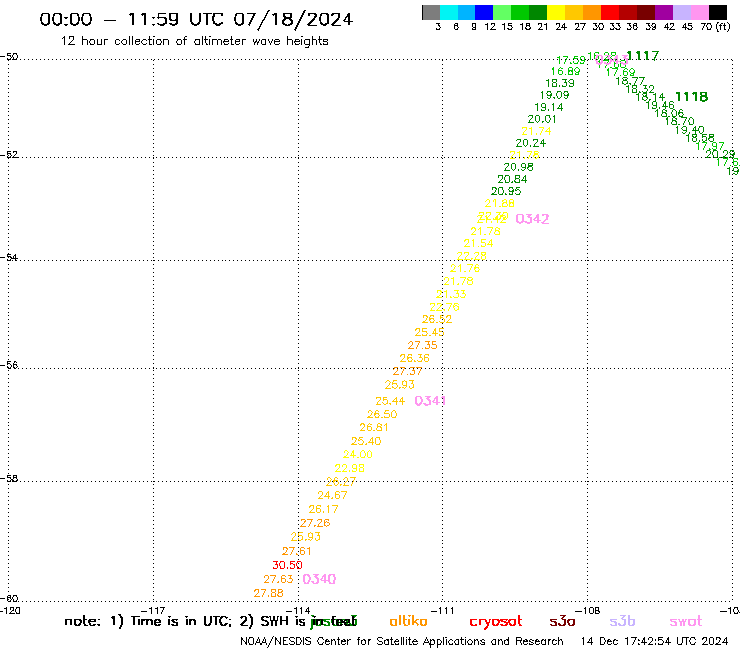Click the 17.59 reading near the top
Screen dimensions: 740x650
571,60
